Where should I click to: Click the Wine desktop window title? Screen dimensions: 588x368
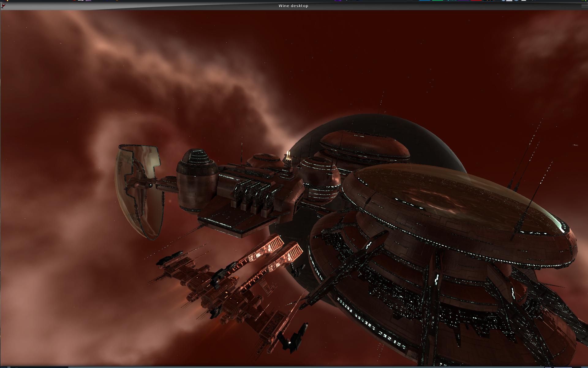293,6
